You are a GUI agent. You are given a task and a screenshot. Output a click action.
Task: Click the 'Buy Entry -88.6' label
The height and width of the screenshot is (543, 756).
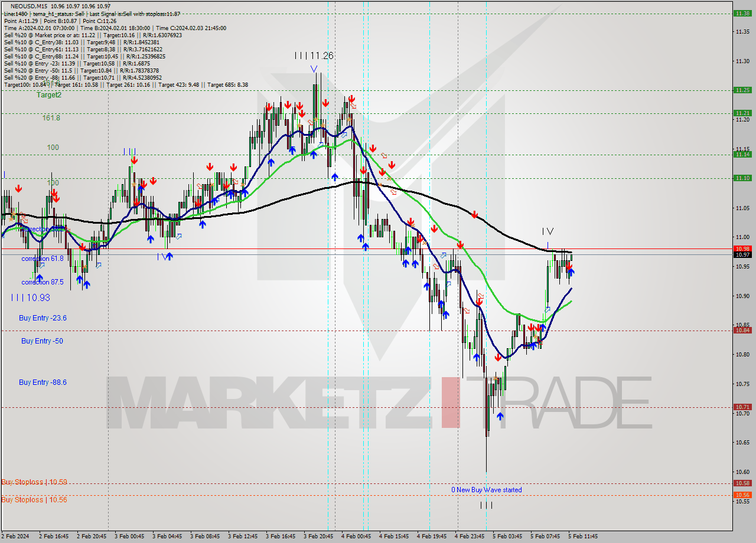(x=43, y=382)
